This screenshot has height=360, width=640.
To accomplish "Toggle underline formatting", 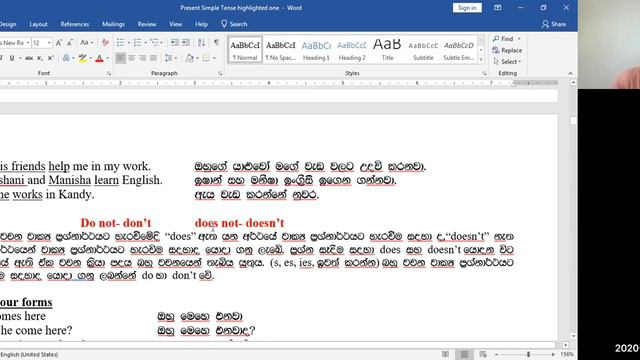I will coord(12,58).
